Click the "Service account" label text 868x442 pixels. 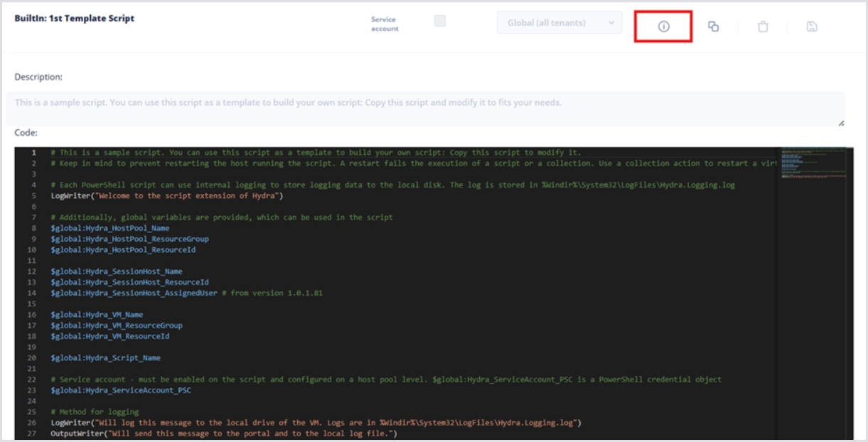tap(385, 24)
